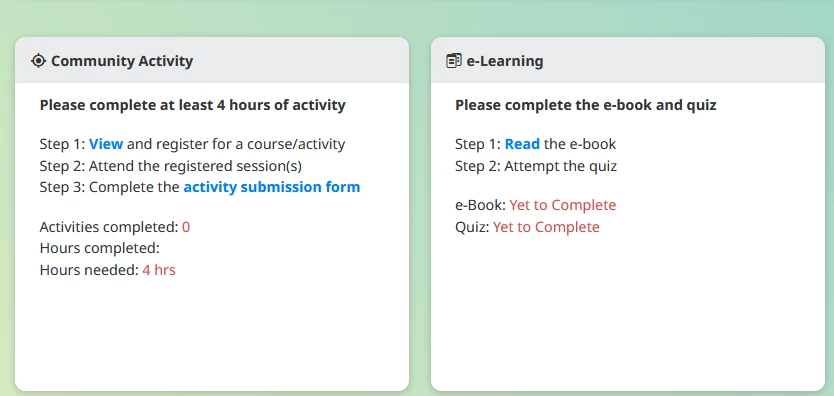
Task: Click the e-Learning book icon
Action: tap(453, 61)
